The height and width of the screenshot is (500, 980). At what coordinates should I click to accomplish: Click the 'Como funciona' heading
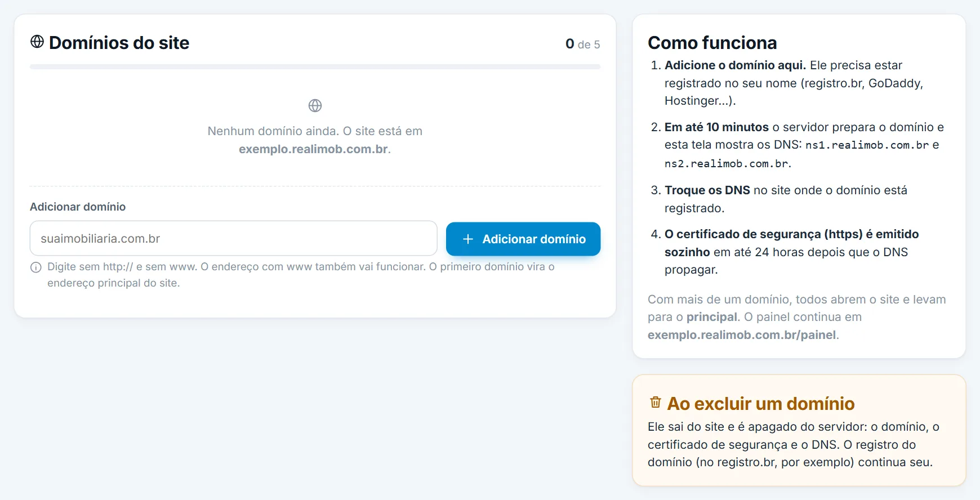(712, 43)
